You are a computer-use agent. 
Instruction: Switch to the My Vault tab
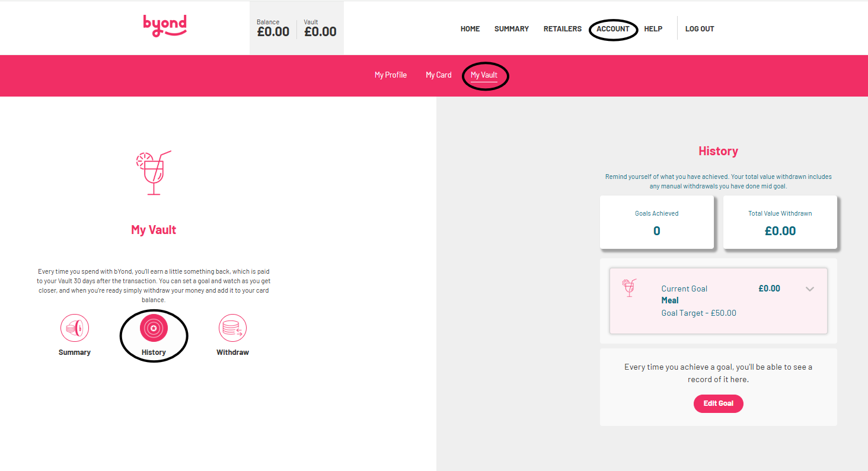(484, 75)
